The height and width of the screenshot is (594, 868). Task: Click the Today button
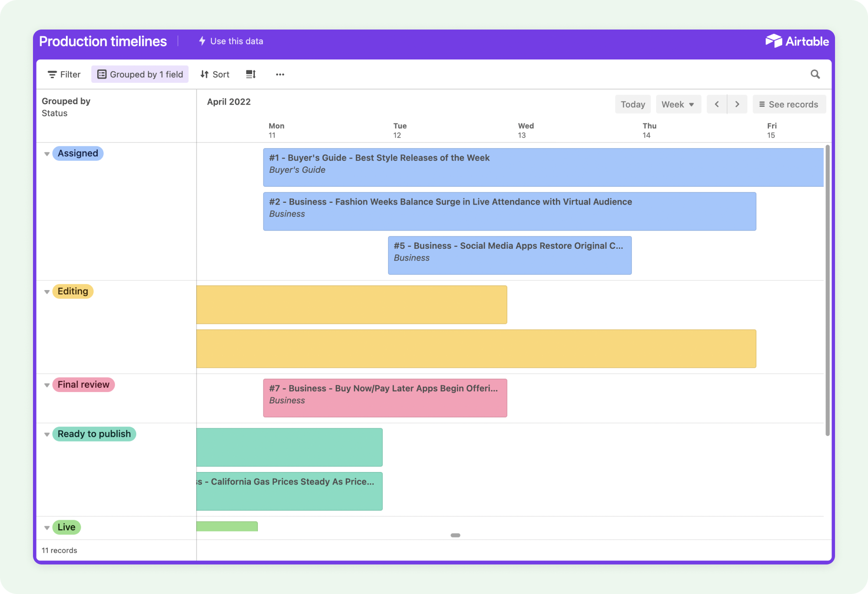click(632, 104)
